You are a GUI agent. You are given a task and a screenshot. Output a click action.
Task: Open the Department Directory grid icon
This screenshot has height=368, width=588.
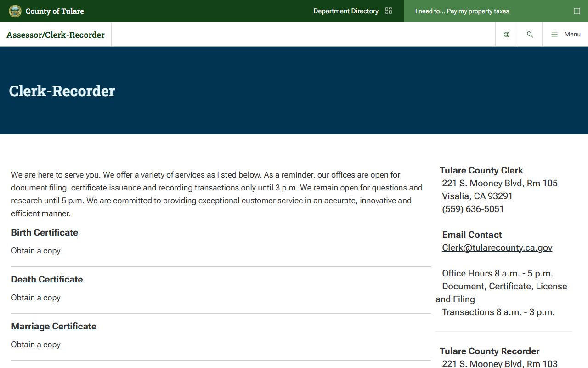point(389,11)
